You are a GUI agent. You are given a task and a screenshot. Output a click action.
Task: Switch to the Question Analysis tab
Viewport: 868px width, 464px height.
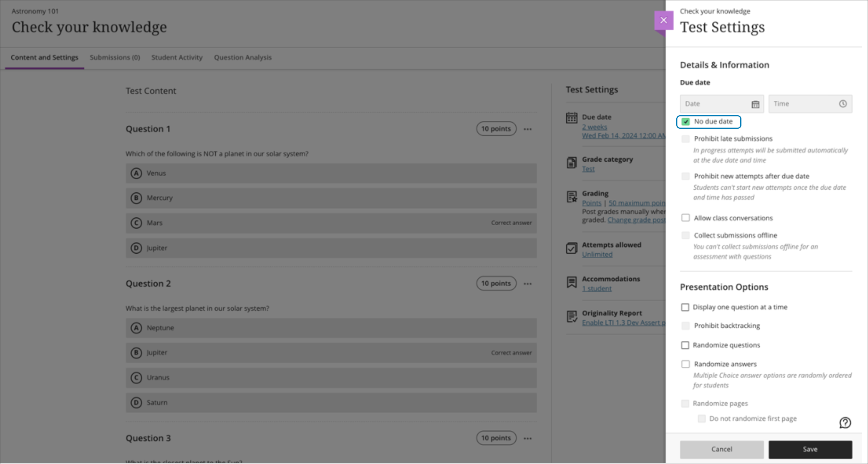tap(242, 57)
